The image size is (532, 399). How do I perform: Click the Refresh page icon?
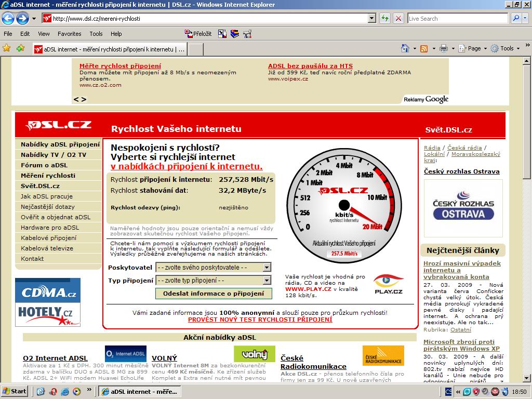(385, 18)
